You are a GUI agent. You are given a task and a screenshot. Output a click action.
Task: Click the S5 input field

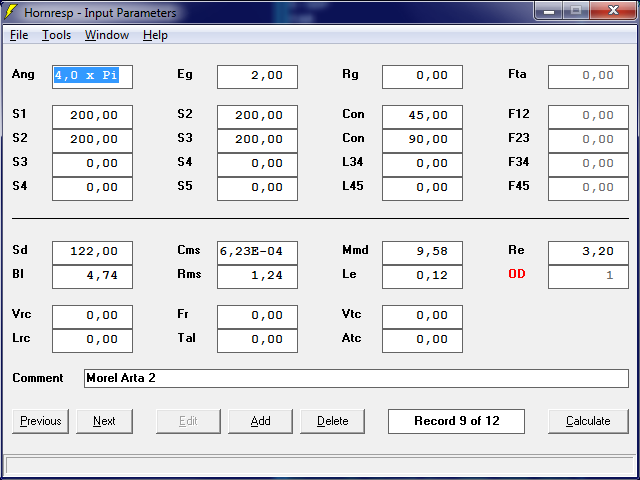click(x=257, y=189)
